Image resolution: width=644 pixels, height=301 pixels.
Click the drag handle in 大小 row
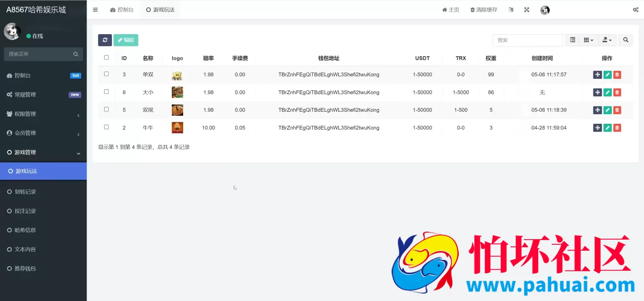coord(597,92)
